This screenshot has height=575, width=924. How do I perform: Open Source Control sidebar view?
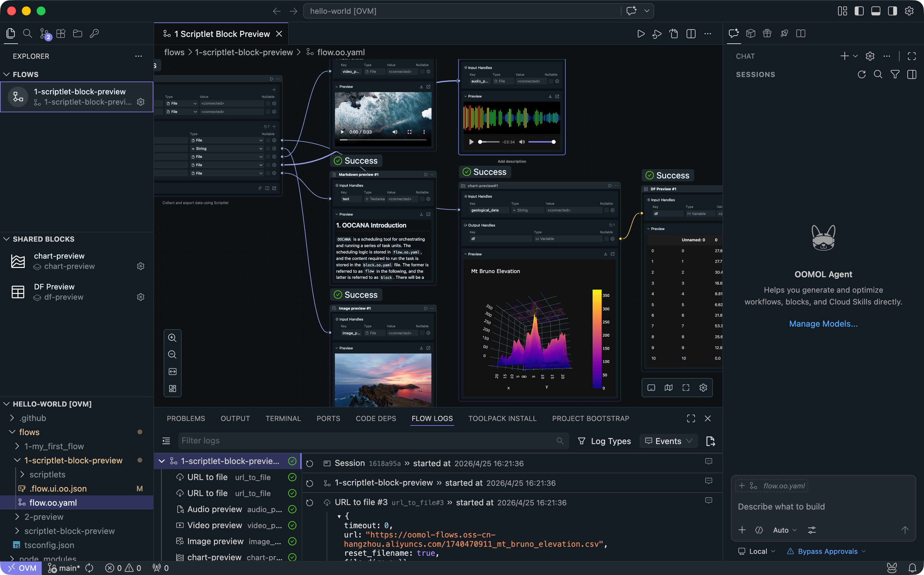[x=45, y=34]
